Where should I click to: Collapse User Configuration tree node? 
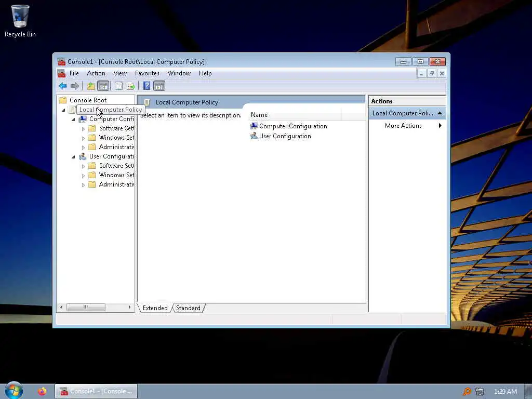pos(73,157)
